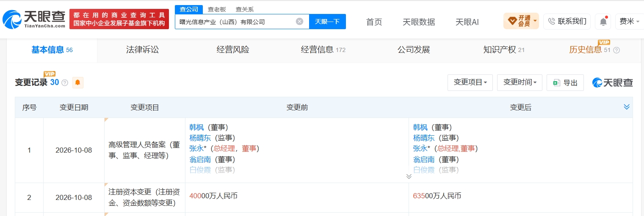This screenshot has width=644, height=216.
Task: Open the 费米 user account menu
Action: point(630,22)
